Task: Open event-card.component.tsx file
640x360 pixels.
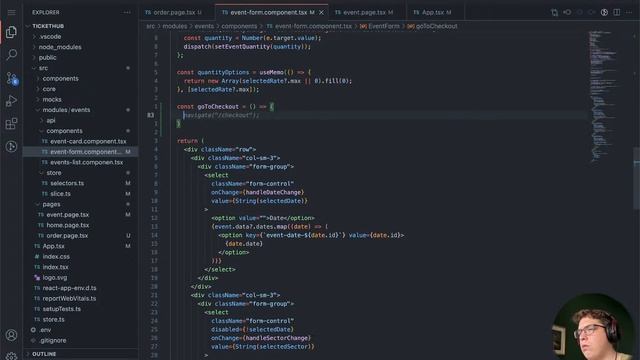Action: coord(88,141)
